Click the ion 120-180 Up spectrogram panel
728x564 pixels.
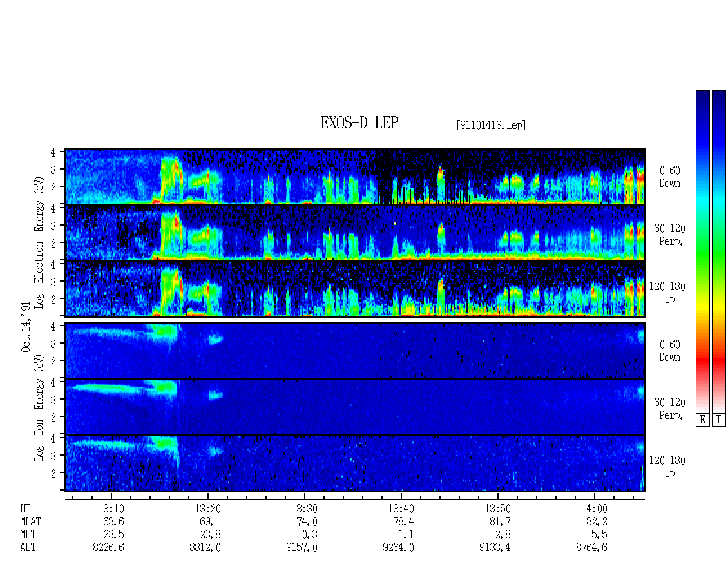[355, 463]
